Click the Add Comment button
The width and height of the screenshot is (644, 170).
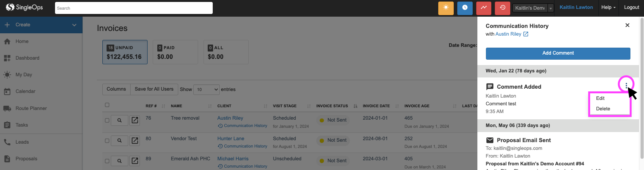(558, 53)
